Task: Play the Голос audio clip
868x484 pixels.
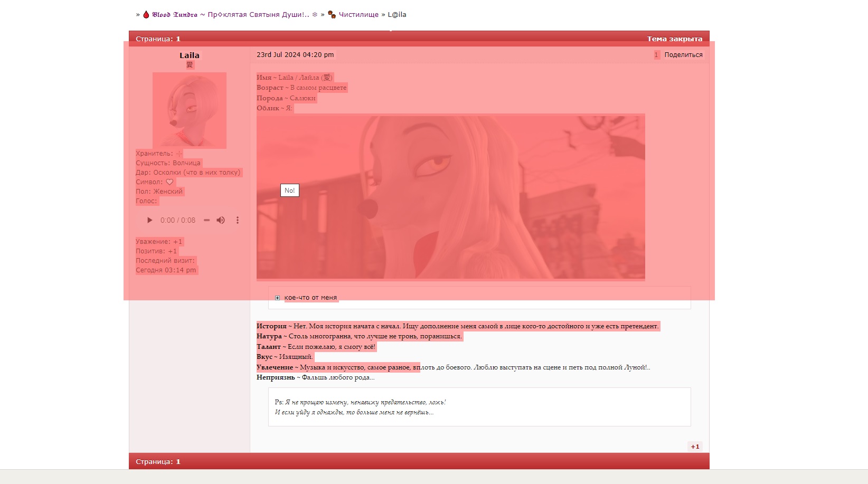Action: click(x=149, y=220)
